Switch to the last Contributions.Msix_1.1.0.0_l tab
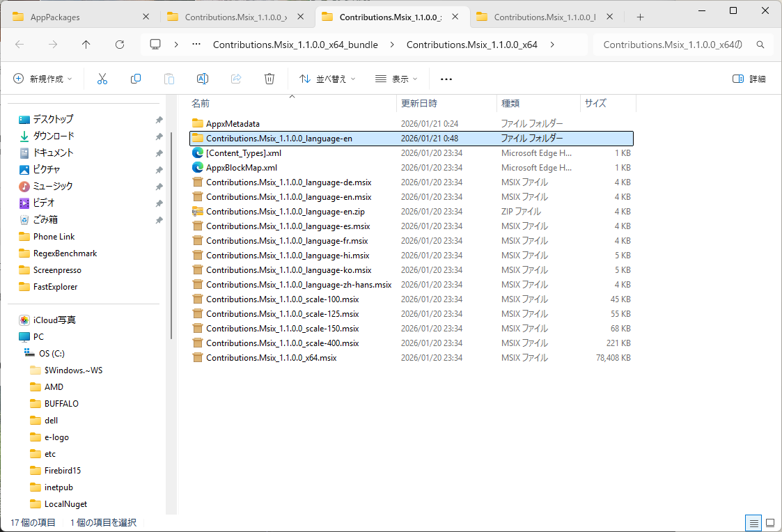This screenshot has height=532, width=782. click(546, 17)
